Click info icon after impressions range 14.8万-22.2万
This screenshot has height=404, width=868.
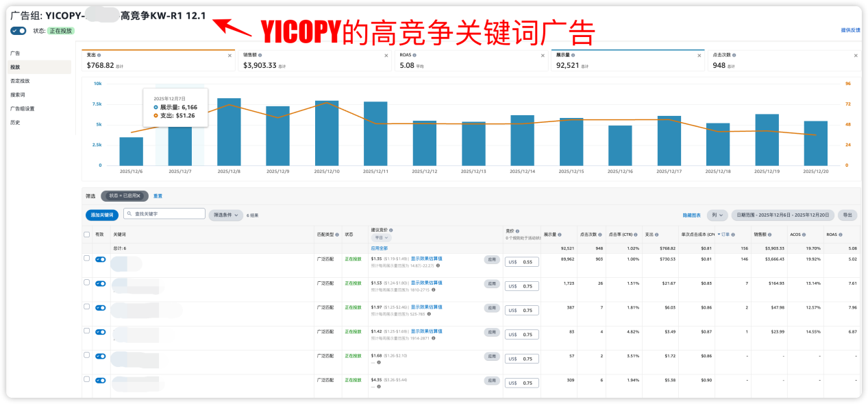point(438,265)
